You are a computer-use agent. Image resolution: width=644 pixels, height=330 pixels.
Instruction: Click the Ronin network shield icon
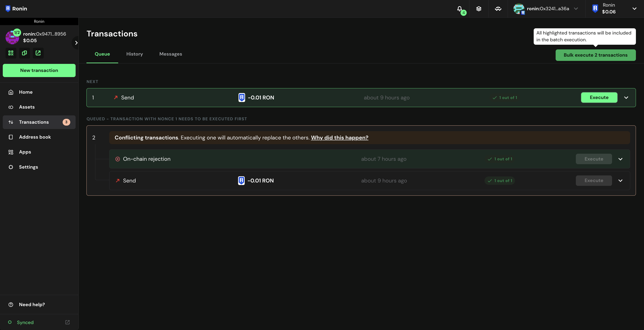click(595, 9)
